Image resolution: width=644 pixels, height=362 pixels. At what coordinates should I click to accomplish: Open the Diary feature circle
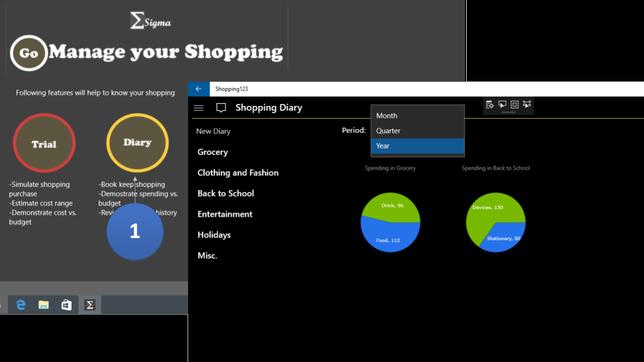[137, 142]
